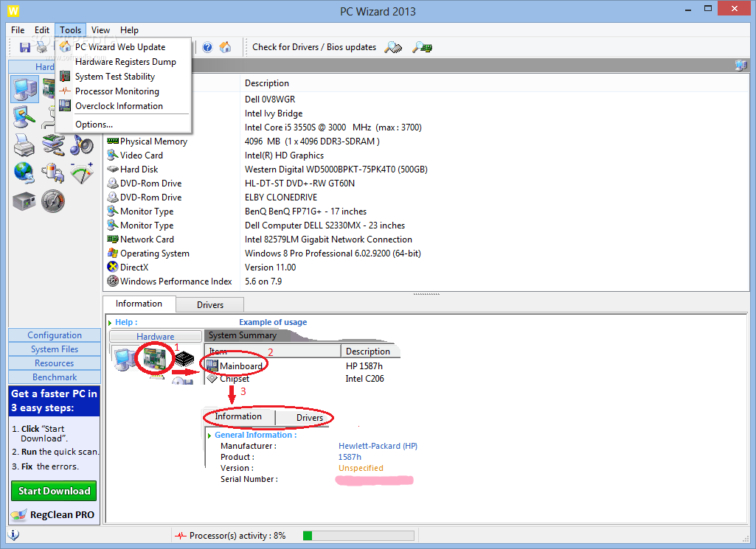Click the info icon in the status bar
This screenshot has height=549, width=756.
click(14, 535)
